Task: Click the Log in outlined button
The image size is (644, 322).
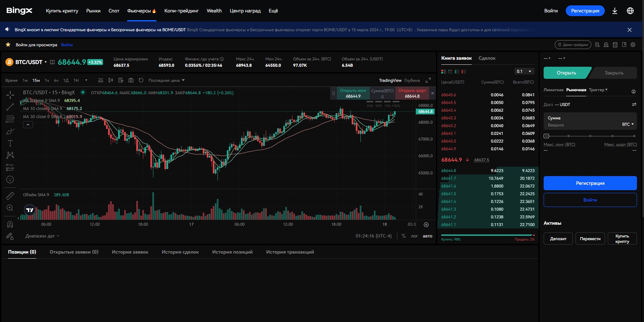Action: [x=590, y=200]
